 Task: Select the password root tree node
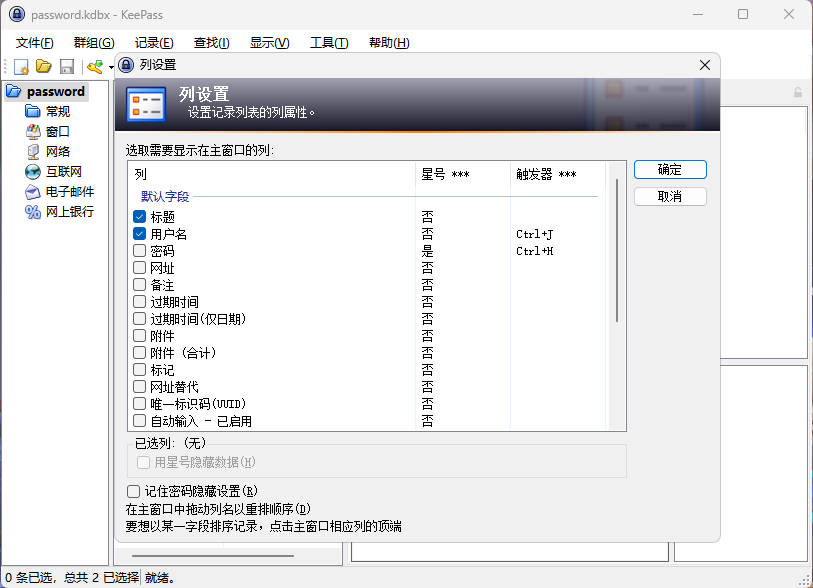pyautogui.click(x=55, y=91)
